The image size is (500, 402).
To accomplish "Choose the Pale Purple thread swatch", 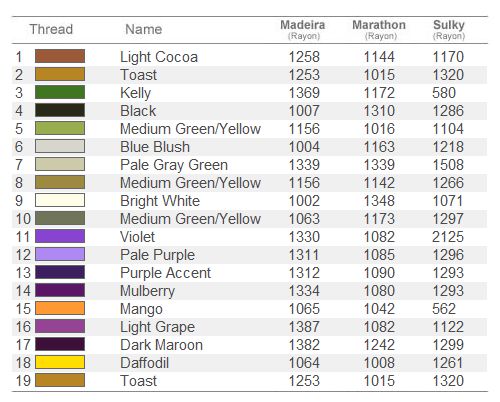I will click(x=60, y=254).
